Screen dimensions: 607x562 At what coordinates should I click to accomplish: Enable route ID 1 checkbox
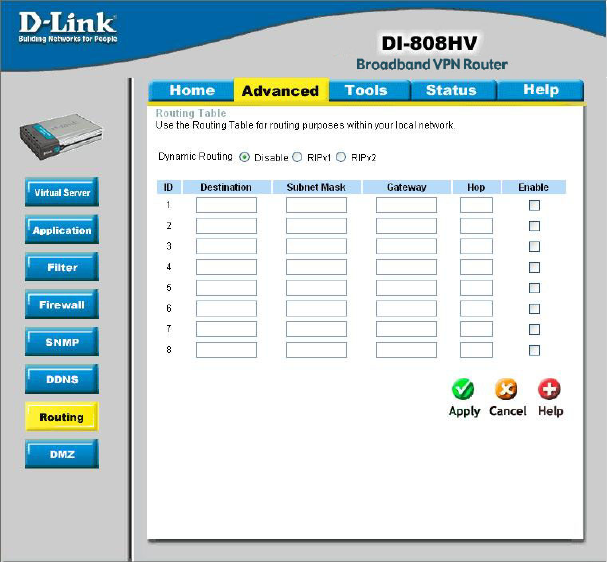click(534, 205)
